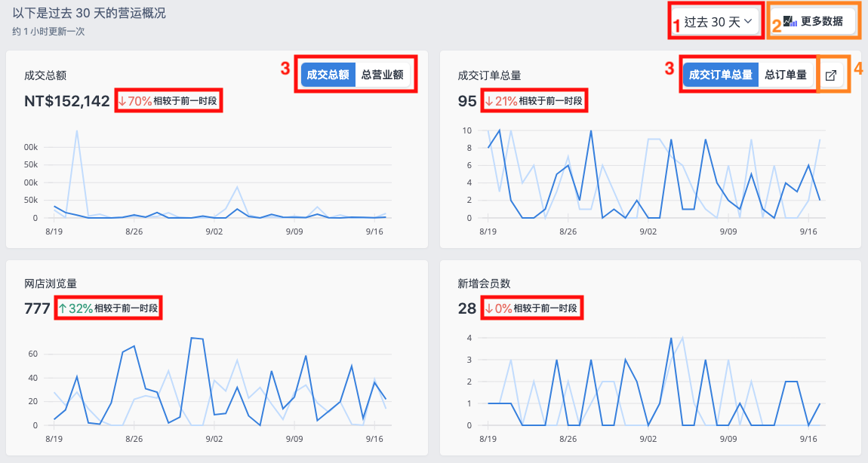Click the 网店浏览量 card title
Viewport: 868px width, 463px height.
click(x=51, y=284)
